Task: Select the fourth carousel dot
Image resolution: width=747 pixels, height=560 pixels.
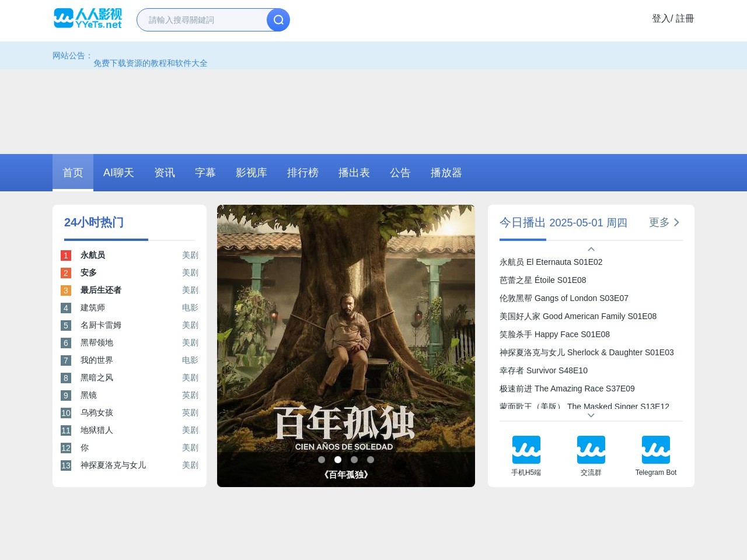Action: [371, 460]
